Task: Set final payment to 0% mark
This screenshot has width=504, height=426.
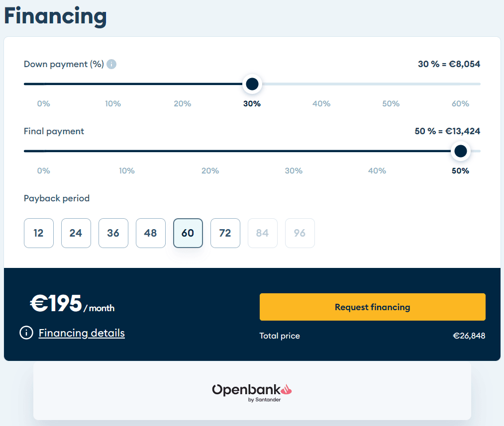Action: [43, 171]
